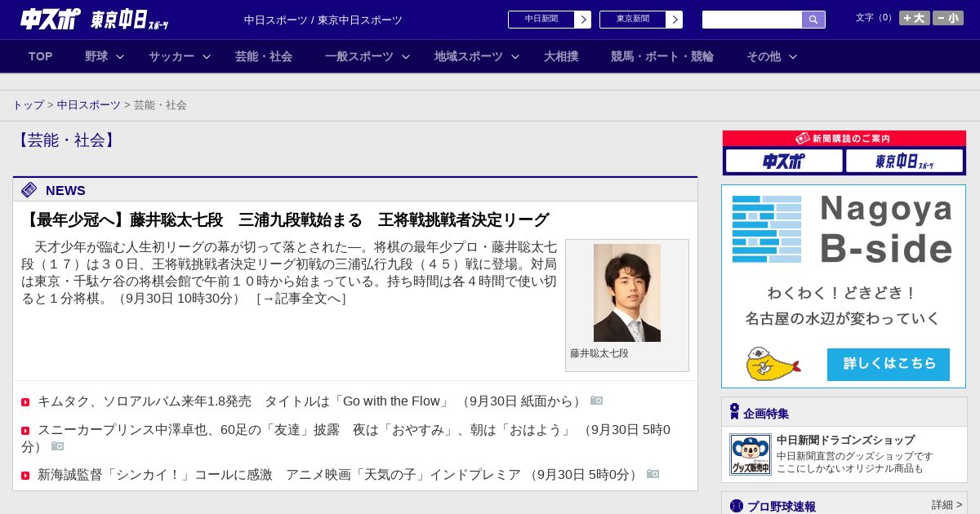The image size is (980, 514).
Task: Expand the 一般スポーツ dropdown chevron
Action: click(406, 56)
